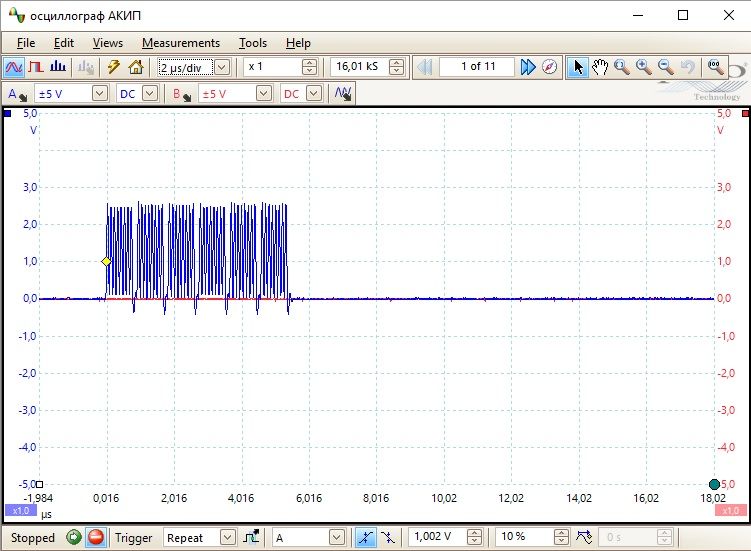The width and height of the screenshot is (751, 551).
Task: Click the yellow trigger diamond marker
Action: [x=106, y=262]
